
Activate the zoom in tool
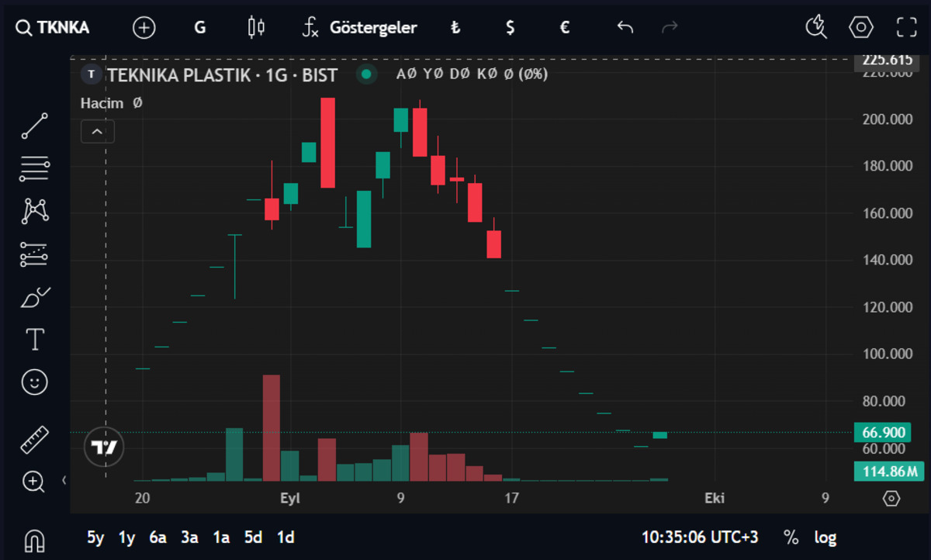pos(33,482)
